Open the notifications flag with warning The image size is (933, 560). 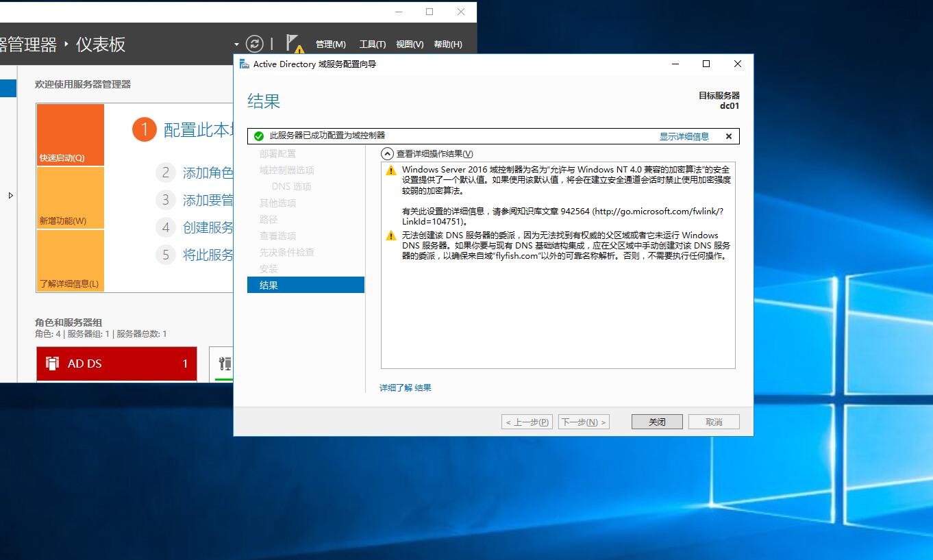[295, 44]
